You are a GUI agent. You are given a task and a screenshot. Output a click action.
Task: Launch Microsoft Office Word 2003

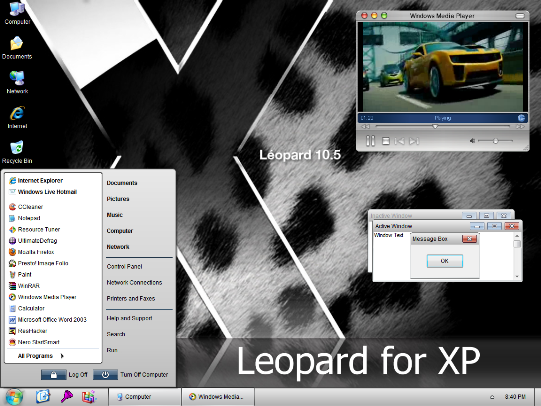[x=48, y=320]
